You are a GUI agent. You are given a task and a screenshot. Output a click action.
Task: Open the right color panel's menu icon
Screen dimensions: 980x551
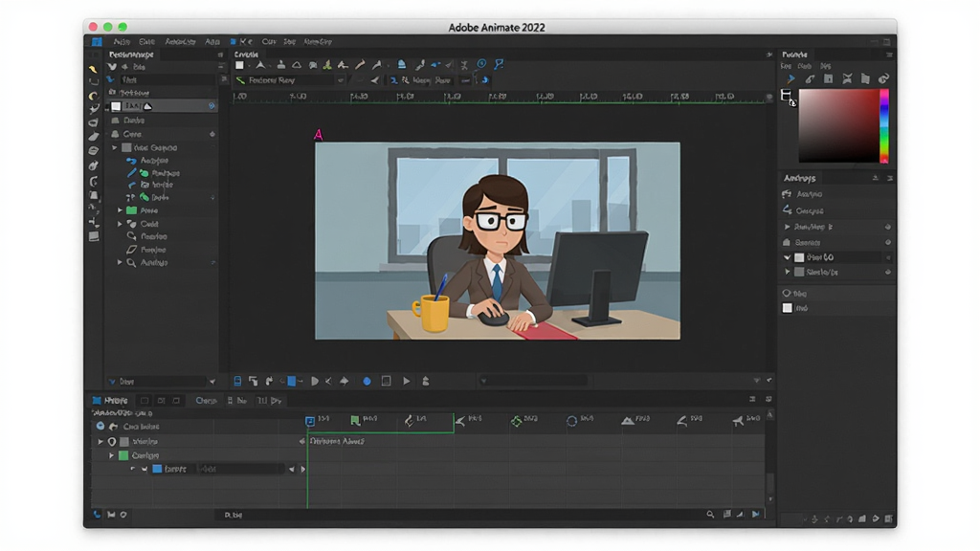(x=889, y=55)
